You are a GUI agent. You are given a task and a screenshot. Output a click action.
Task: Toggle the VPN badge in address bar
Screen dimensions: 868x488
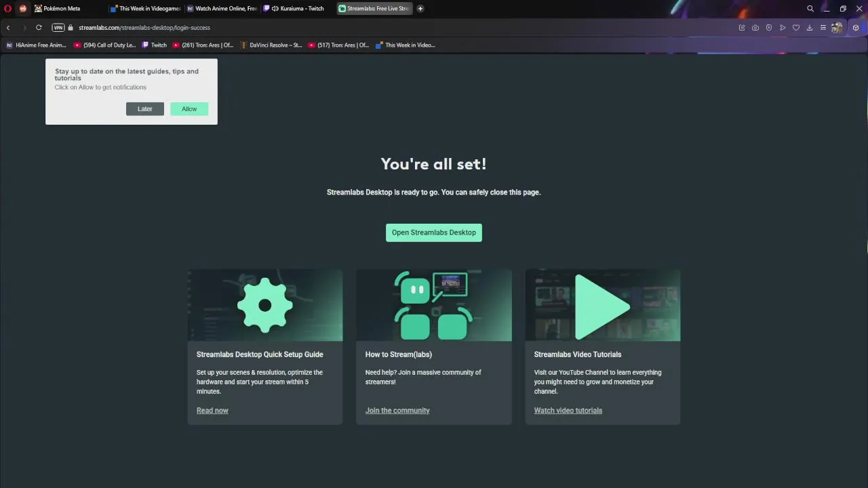click(58, 28)
